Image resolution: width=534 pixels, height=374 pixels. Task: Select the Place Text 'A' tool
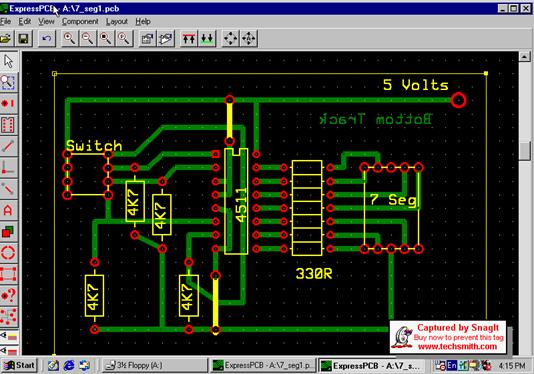coord(9,210)
